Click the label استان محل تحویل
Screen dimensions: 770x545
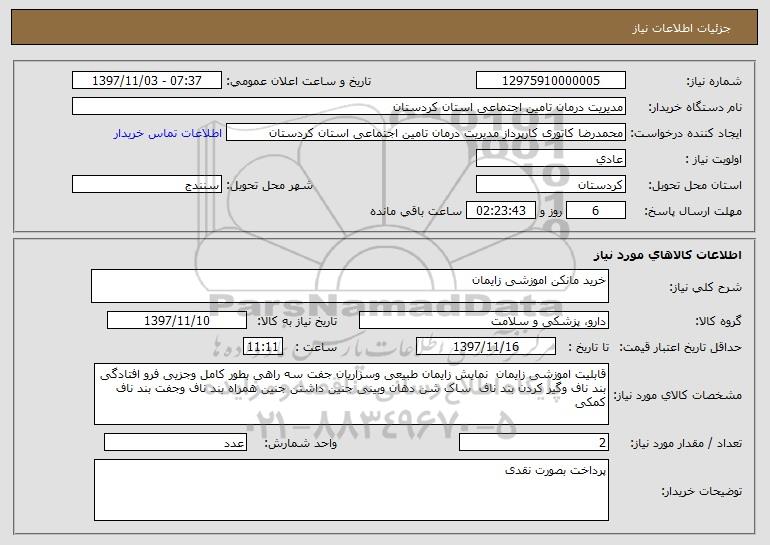(x=695, y=186)
